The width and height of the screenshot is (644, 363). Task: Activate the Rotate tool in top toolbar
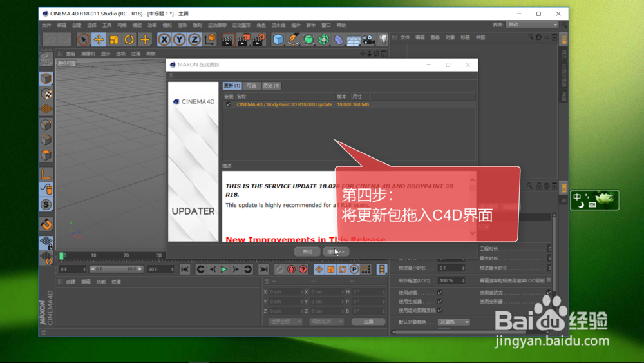(129, 40)
